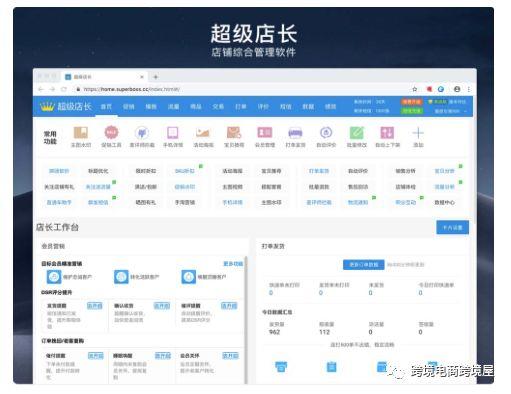Open the 批量发货 link
511x394 pixels.
[319, 187]
